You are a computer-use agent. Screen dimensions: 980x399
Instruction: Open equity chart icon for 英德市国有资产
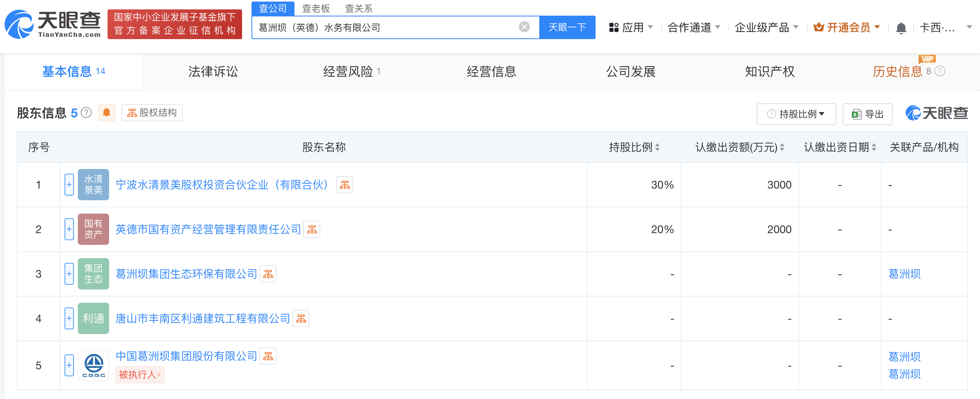coord(312,229)
